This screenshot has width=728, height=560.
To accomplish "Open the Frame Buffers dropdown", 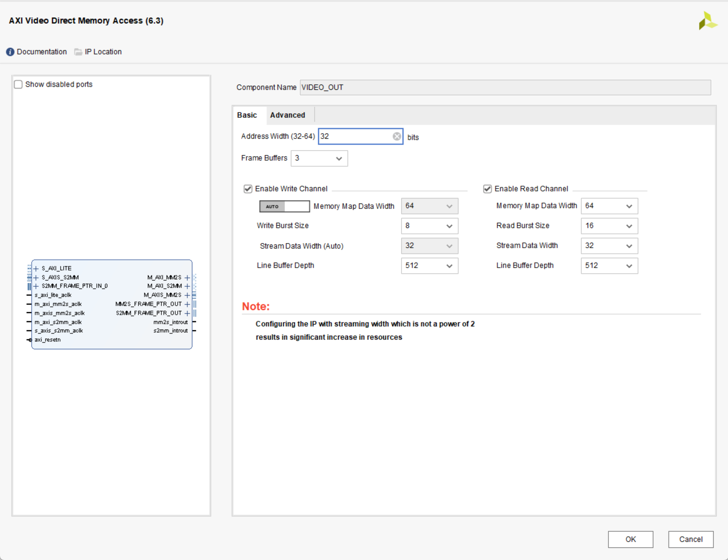I will point(319,158).
